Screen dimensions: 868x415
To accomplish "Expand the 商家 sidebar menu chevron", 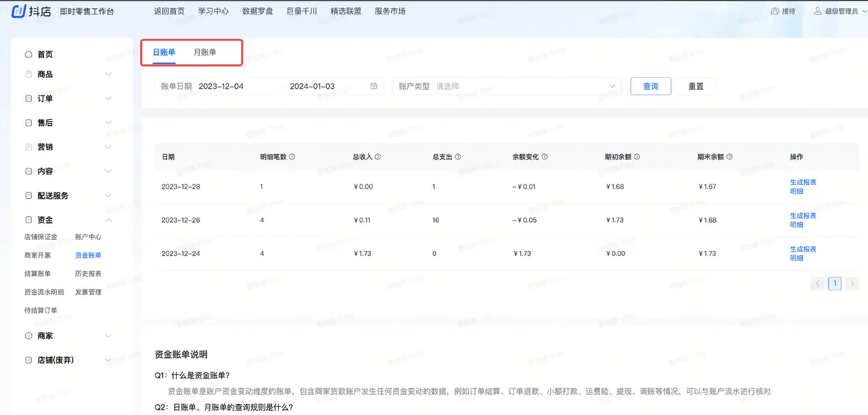I will tap(109, 335).
